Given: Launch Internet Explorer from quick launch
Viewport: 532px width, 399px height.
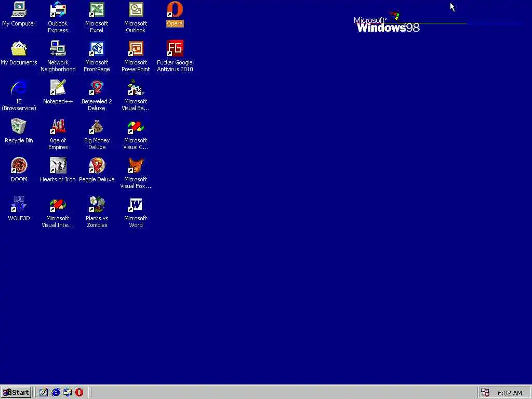Looking at the screenshot, I should click(x=56, y=393).
